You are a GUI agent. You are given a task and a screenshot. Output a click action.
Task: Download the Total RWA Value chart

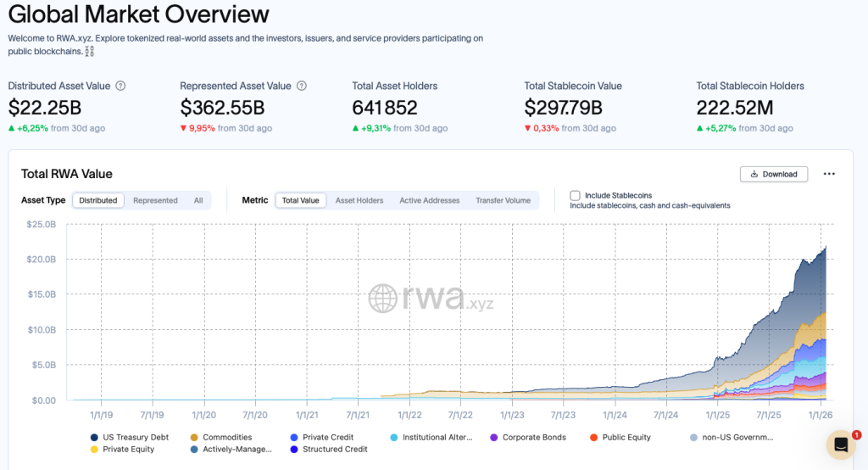coord(773,174)
